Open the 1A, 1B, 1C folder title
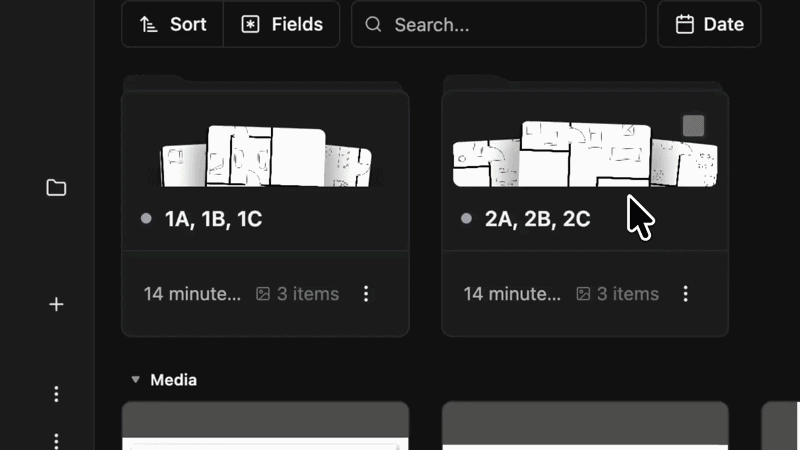 (x=213, y=219)
